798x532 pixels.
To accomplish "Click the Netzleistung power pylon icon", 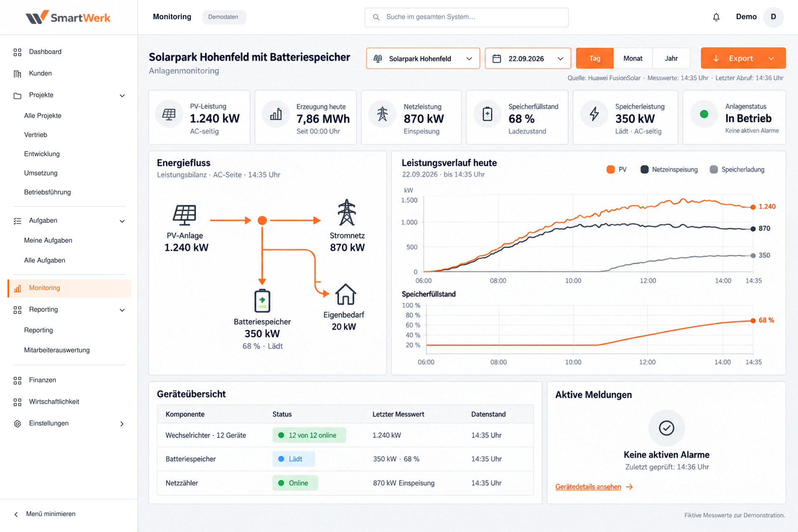I will coord(382,114).
